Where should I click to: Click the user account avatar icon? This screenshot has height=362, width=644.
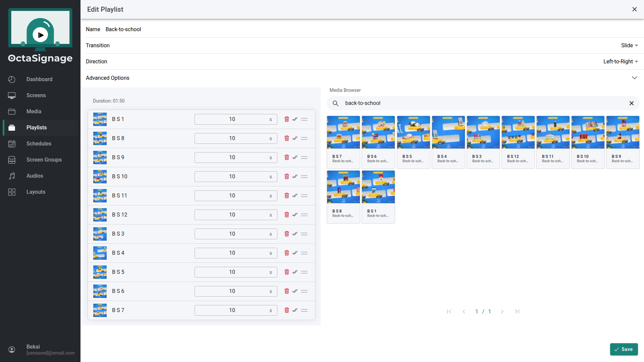pos(12,350)
